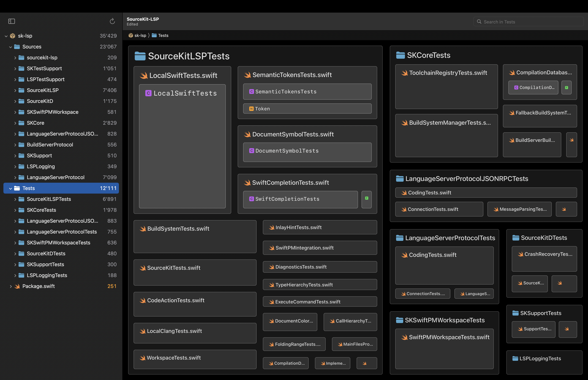Click Swift icon of ToolchainRegistryTests.swift
588x380 pixels.
pyautogui.click(x=404, y=73)
